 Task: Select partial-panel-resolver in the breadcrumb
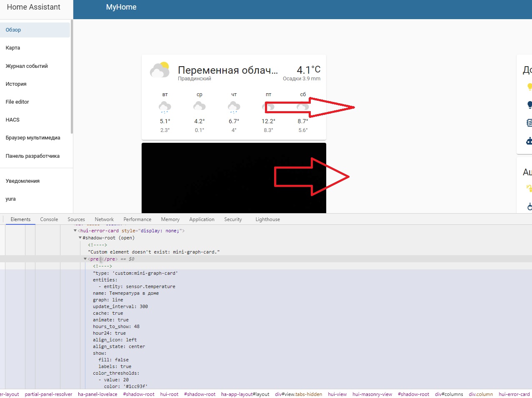coord(48,394)
